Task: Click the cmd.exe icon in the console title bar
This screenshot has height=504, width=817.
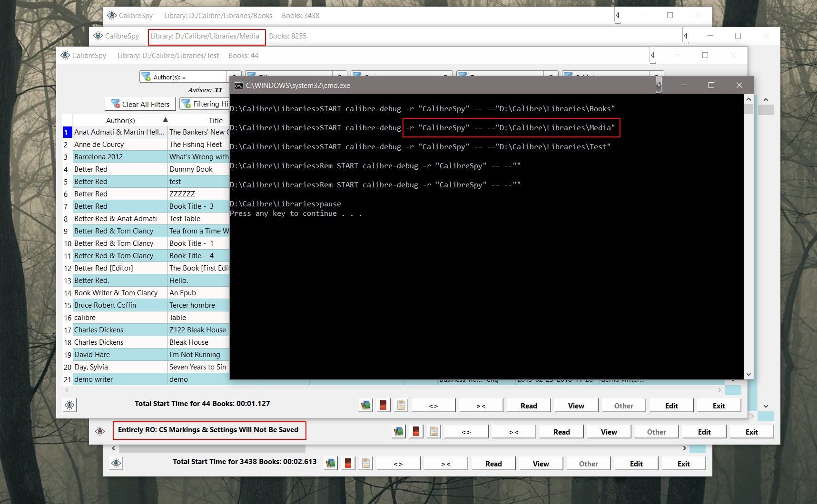Action: click(238, 86)
